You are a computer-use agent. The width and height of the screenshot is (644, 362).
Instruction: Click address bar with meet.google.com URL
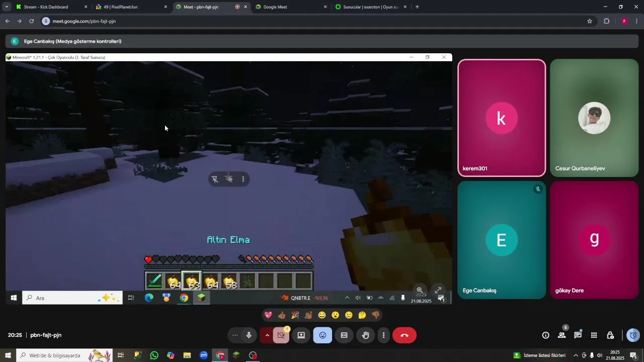[317, 21]
